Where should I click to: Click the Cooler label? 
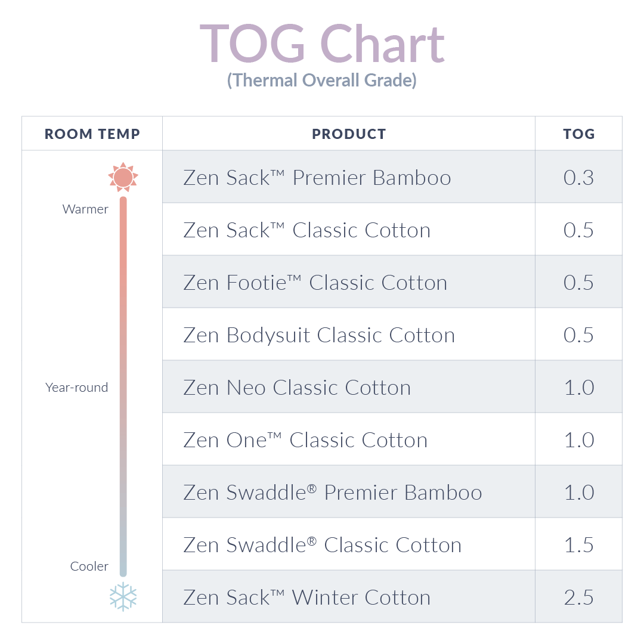(89, 566)
